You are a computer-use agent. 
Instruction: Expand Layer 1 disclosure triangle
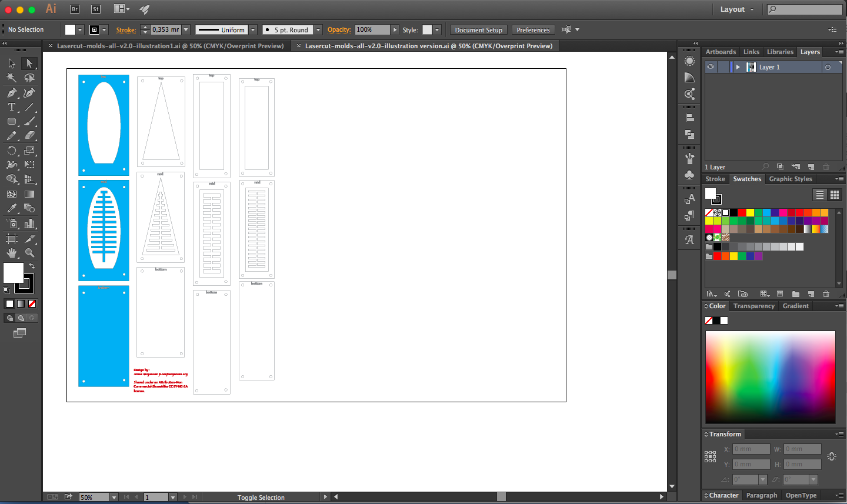738,67
